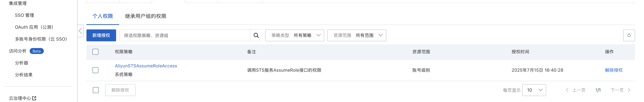Go to next page 下一页
644x102 pixels.
click(x=620, y=90)
